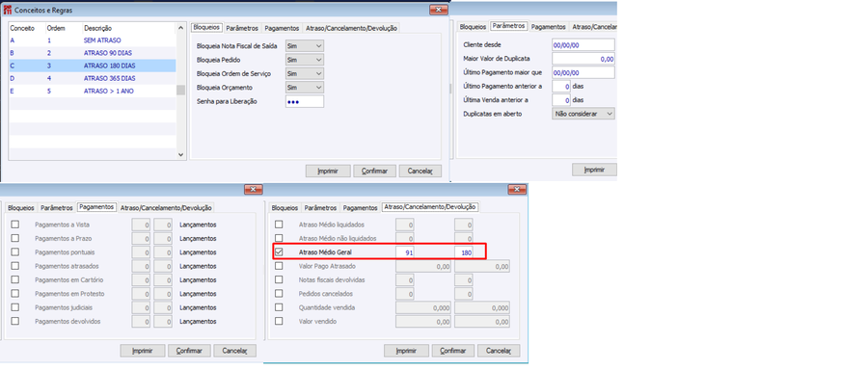Close the Conceitos e Regras window
Viewport: 868px width, 370px height.
point(439,10)
